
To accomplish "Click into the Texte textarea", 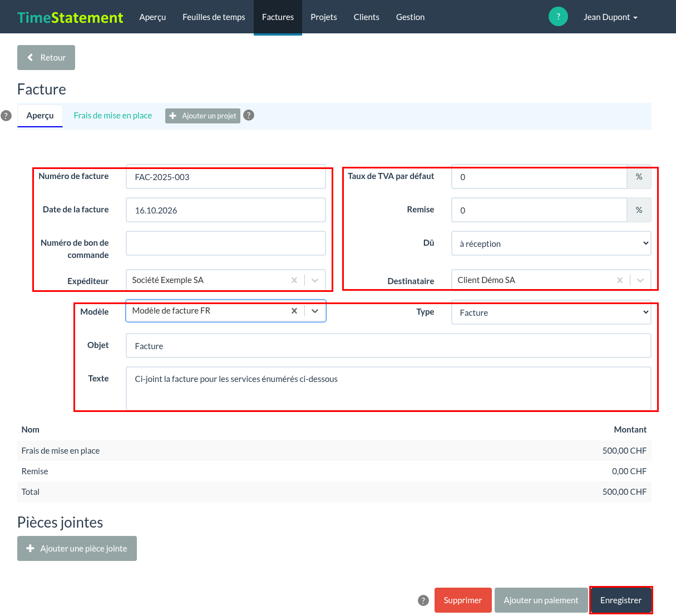I will [388, 388].
